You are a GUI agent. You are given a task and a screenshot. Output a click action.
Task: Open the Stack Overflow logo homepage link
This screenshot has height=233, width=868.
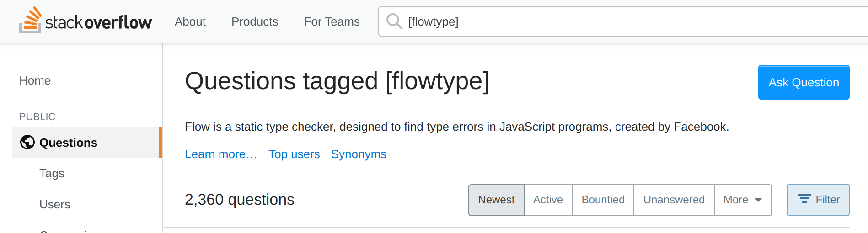coord(86,21)
